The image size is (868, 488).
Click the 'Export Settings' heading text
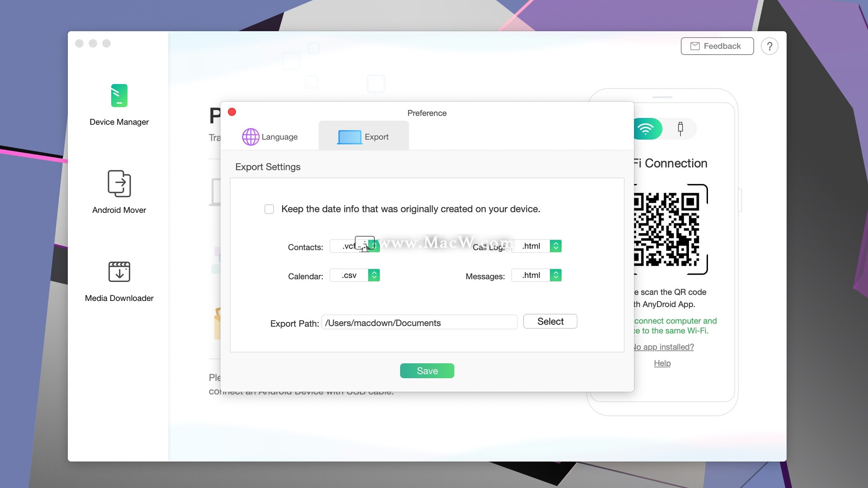click(268, 167)
